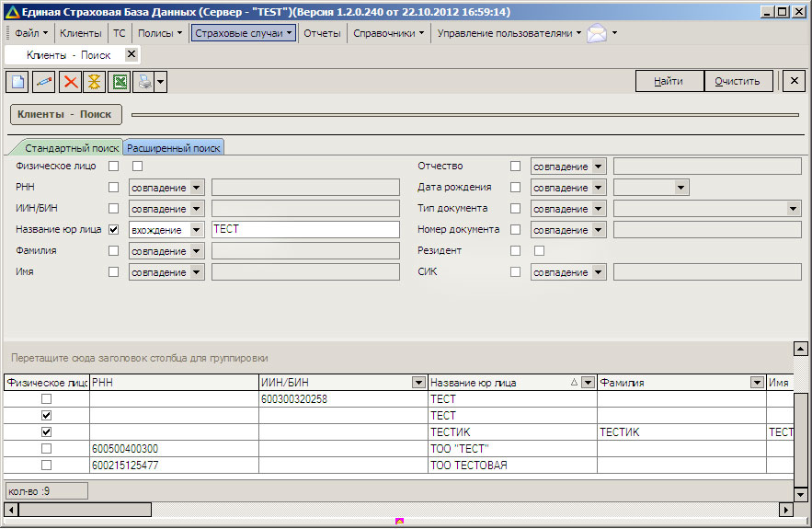The height and width of the screenshot is (529, 812).
Task: Click the new document icon in toolbar
Action: (17, 82)
